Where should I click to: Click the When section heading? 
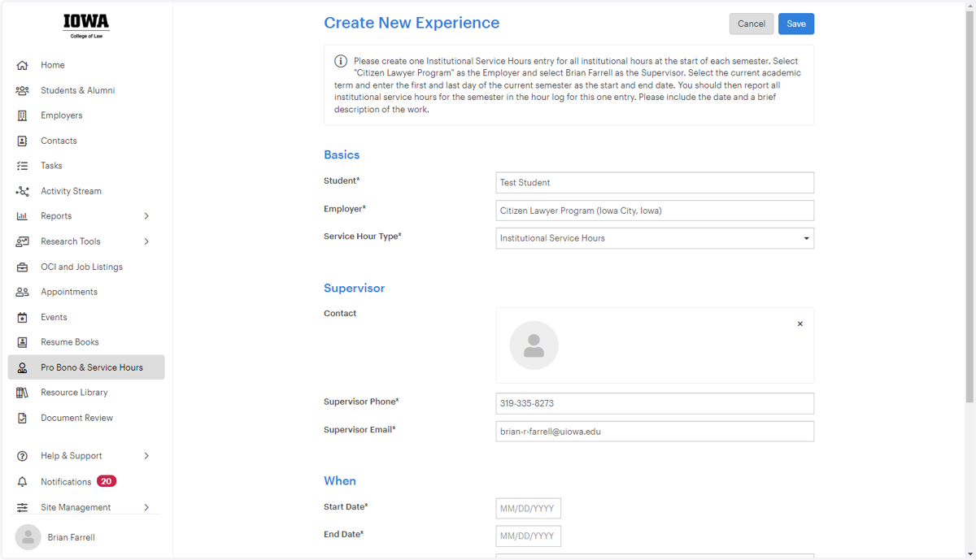[x=340, y=481]
